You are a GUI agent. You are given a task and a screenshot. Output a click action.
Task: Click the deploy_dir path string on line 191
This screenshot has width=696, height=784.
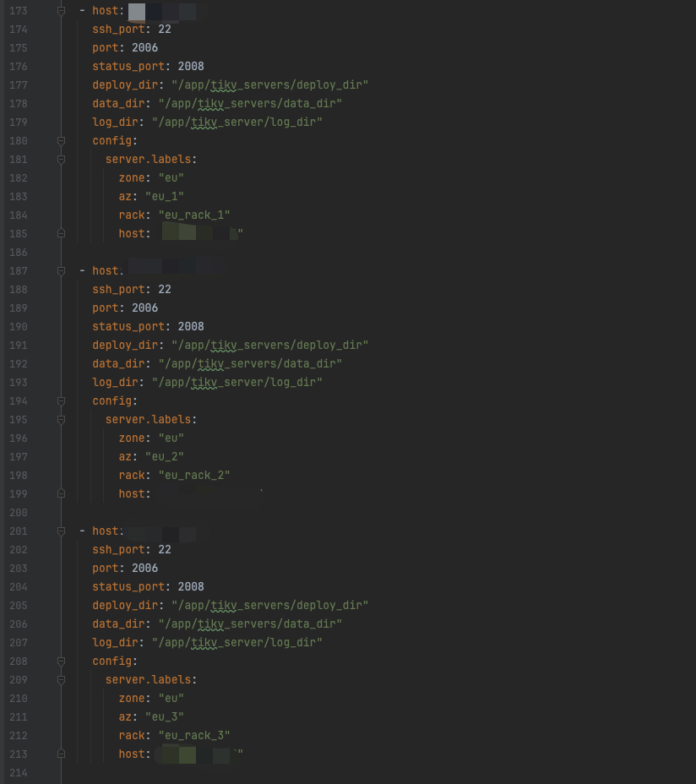[269, 346]
